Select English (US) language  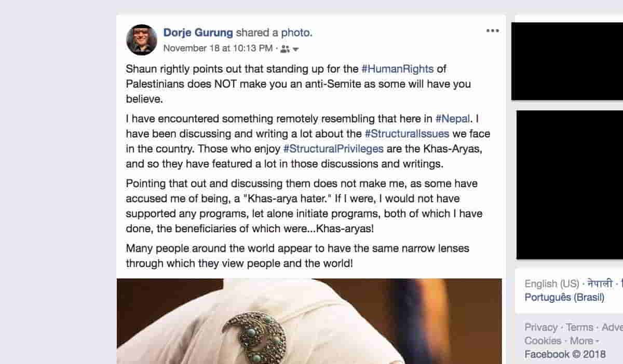click(551, 284)
